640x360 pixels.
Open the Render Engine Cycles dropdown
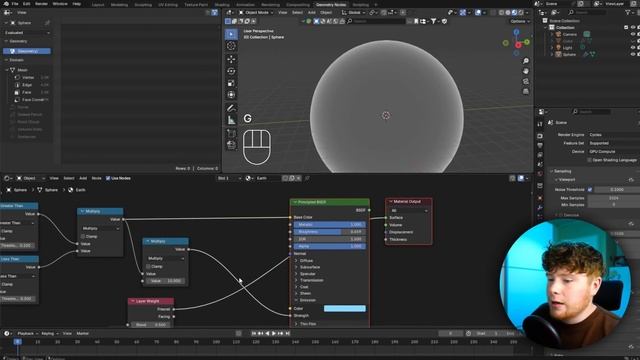coord(613,135)
